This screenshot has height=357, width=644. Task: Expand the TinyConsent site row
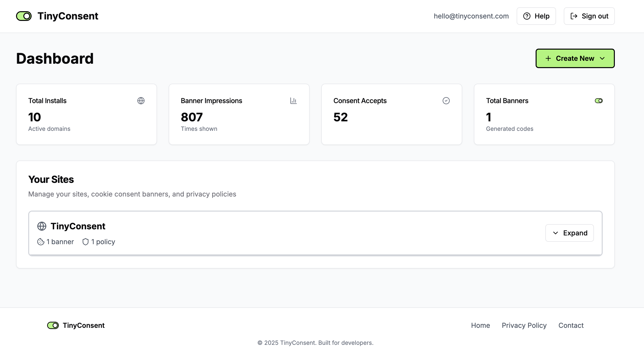pos(569,233)
